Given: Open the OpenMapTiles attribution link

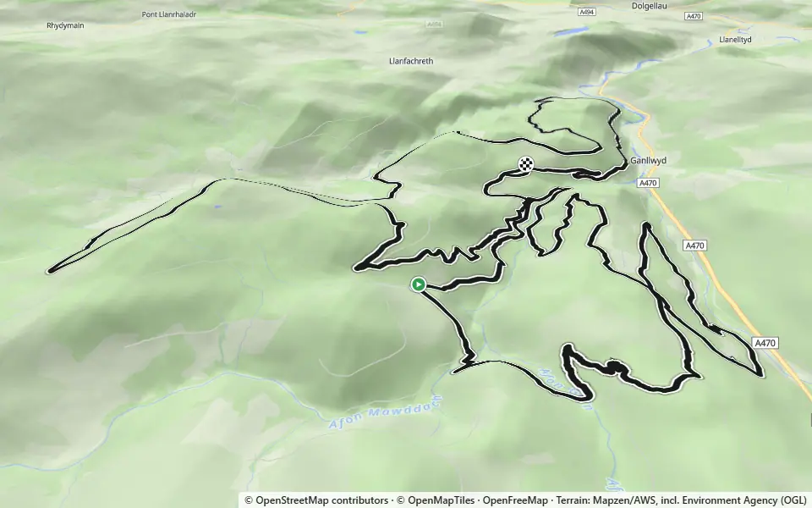Looking at the screenshot, I should [x=436, y=500].
